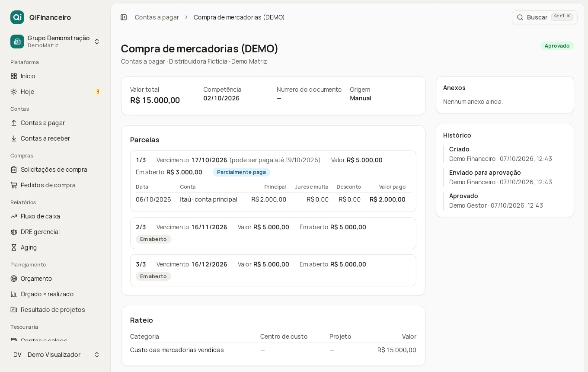Click the Fluxo de caixa trend icon

tap(14, 216)
